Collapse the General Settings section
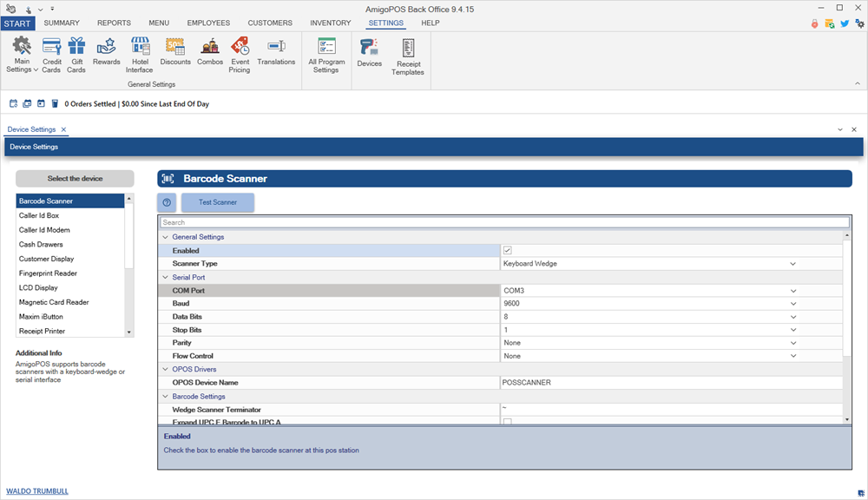 click(x=165, y=237)
